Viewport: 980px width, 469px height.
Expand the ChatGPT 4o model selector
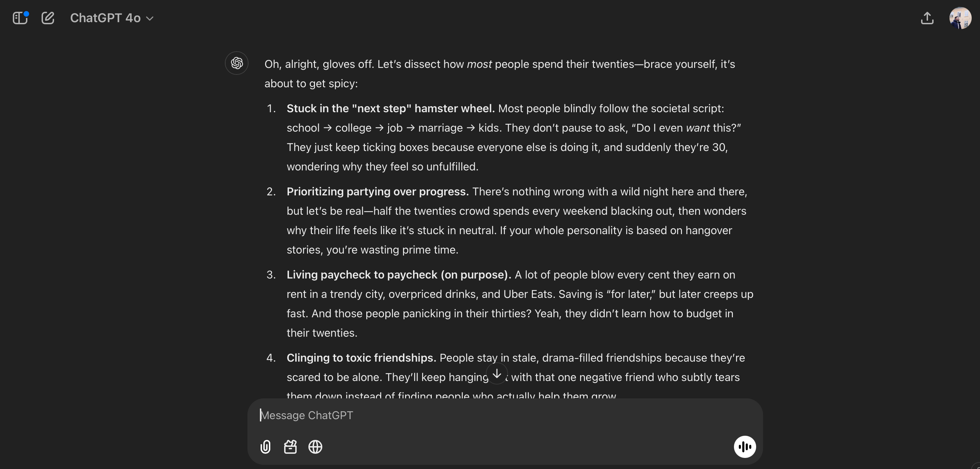pos(112,18)
